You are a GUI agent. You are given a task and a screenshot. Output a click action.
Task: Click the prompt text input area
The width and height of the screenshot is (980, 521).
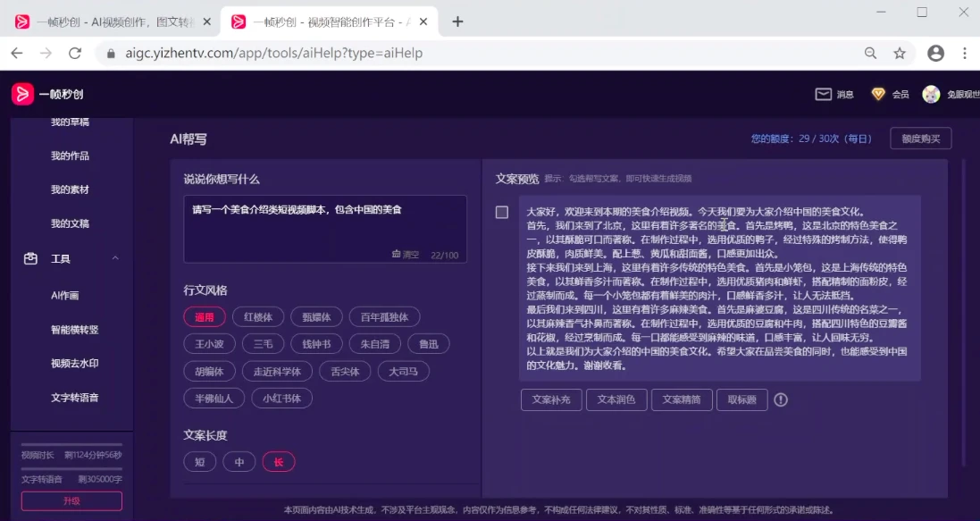325,229
